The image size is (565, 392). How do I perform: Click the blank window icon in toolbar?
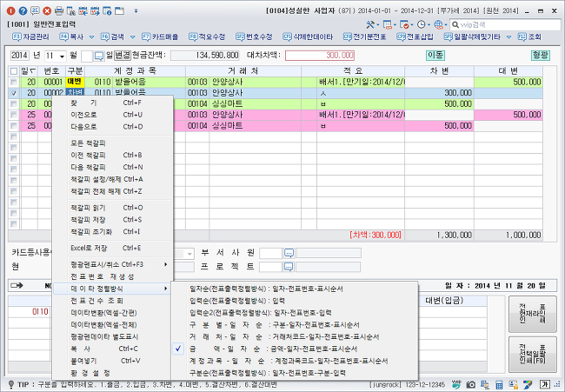coord(119,11)
